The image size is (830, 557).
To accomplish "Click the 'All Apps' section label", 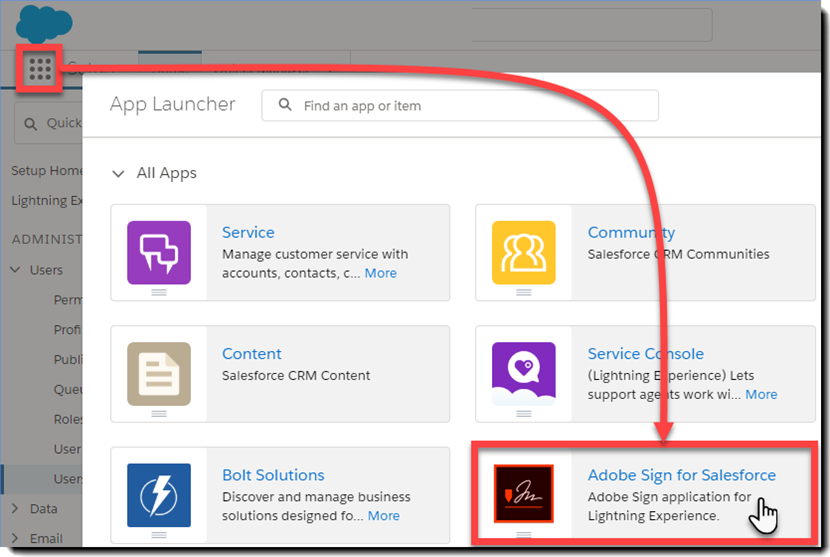I will click(x=167, y=174).
